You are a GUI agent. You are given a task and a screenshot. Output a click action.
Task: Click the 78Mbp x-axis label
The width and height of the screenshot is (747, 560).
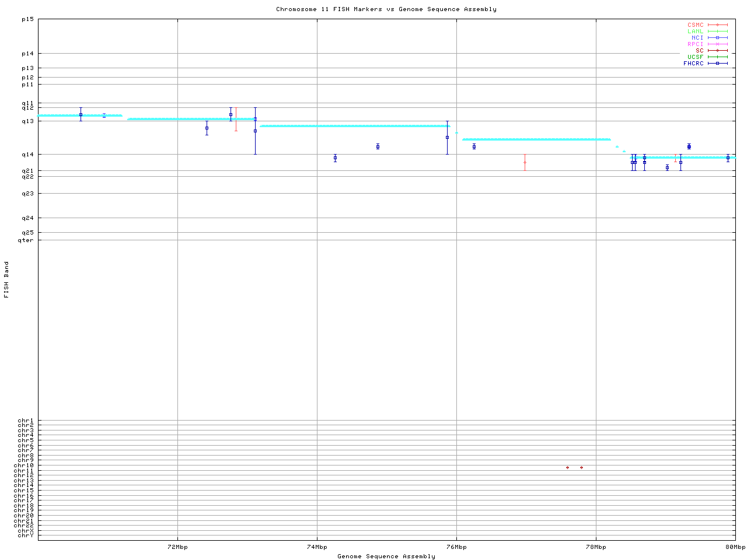[x=596, y=547]
